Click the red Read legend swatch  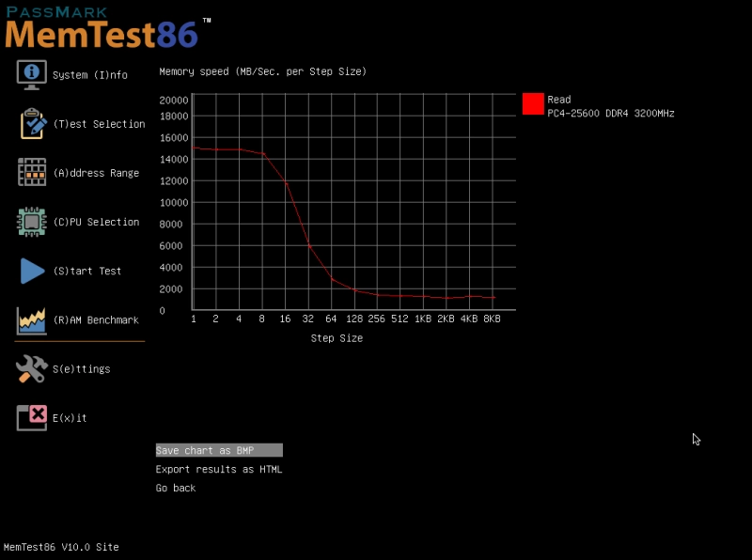tap(533, 104)
